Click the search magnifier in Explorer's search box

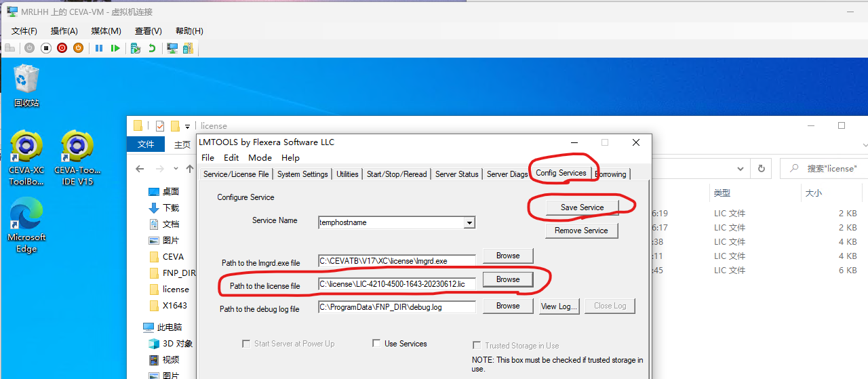[x=793, y=168]
